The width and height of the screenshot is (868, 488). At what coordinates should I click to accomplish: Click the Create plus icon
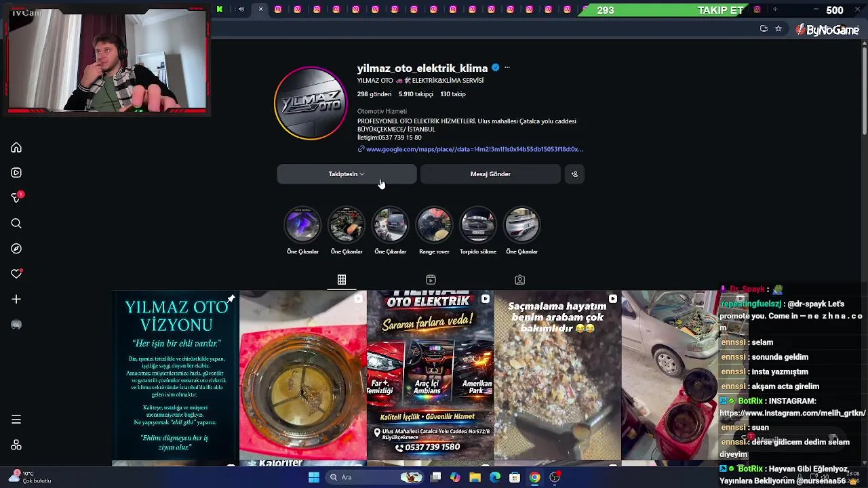(x=16, y=299)
